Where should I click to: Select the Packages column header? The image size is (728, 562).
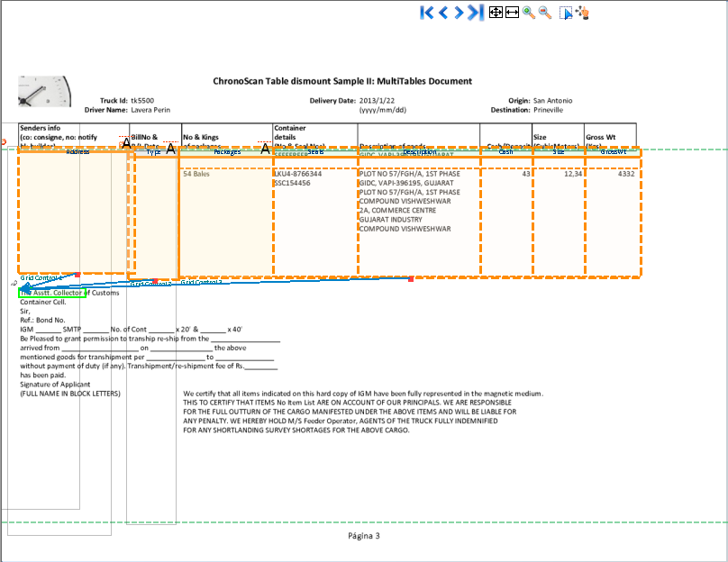click(x=227, y=151)
